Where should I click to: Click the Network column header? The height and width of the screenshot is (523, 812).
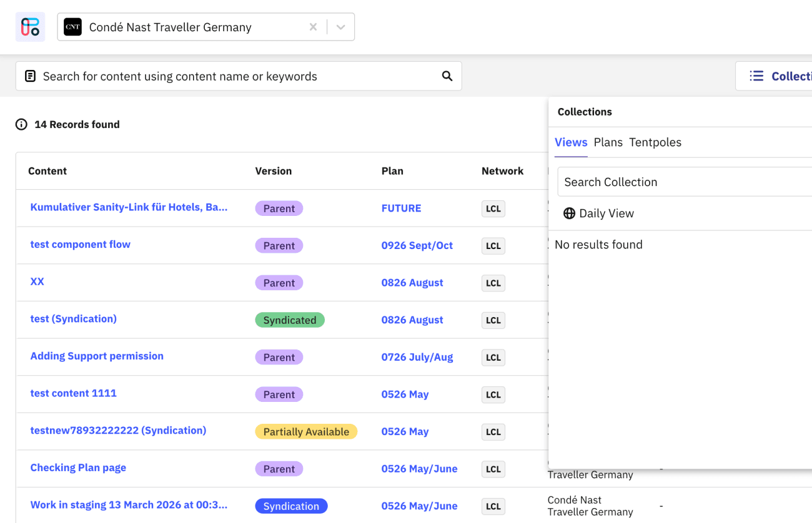502,171
